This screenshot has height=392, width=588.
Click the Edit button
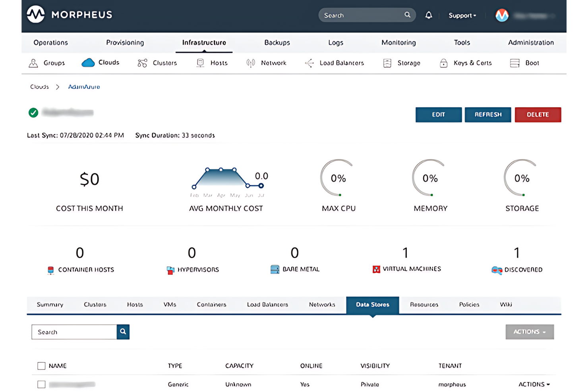pos(439,115)
